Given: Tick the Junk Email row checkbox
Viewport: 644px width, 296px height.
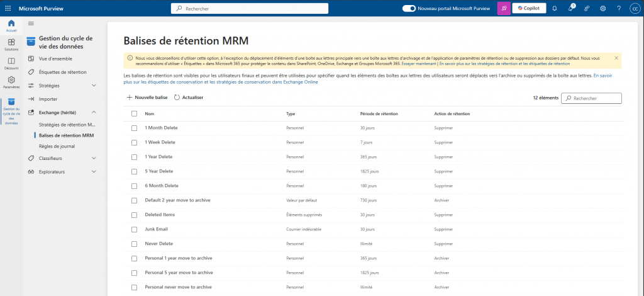Looking at the screenshot, I should pyautogui.click(x=134, y=229).
